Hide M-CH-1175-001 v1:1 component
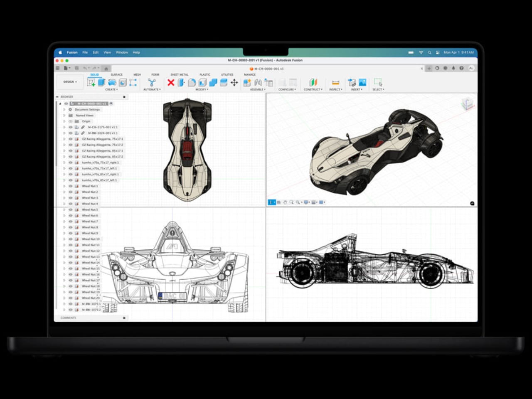The height and width of the screenshot is (399, 532). pyautogui.click(x=71, y=127)
